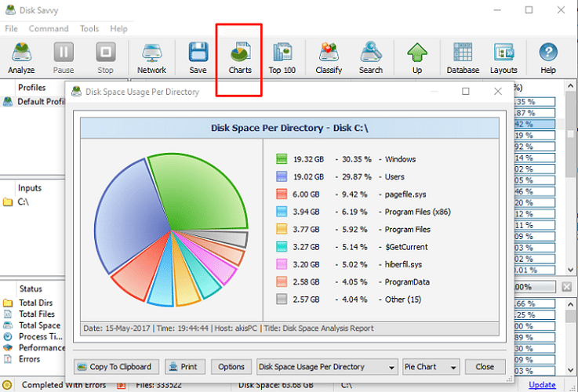Click the 100% progress bar
The height and width of the screenshot is (392, 578).
pyautogui.click(x=535, y=287)
